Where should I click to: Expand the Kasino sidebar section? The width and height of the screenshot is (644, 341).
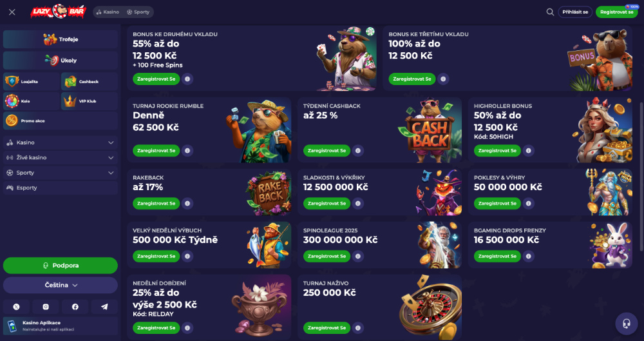(x=61, y=142)
